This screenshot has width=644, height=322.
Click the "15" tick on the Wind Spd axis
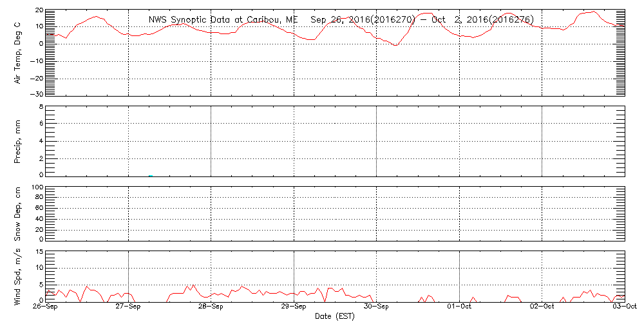coord(39,252)
